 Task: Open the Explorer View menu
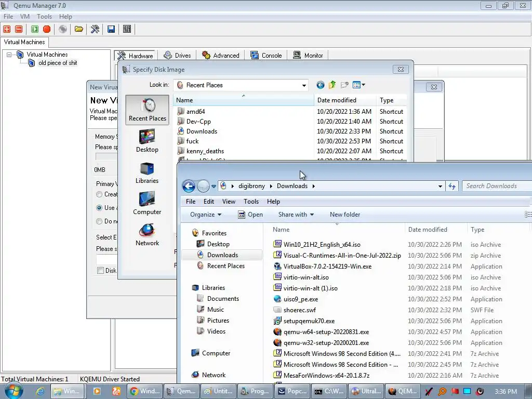(229, 202)
